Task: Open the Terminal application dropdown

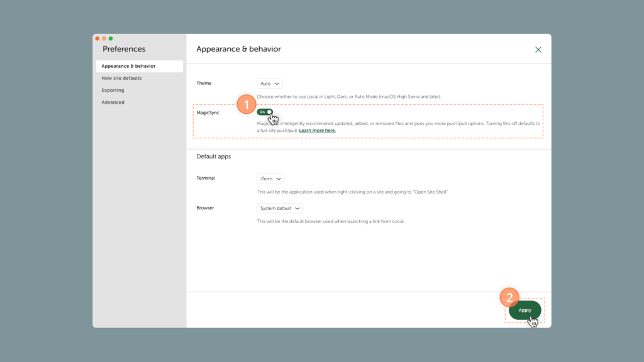Action: (270, 178)
